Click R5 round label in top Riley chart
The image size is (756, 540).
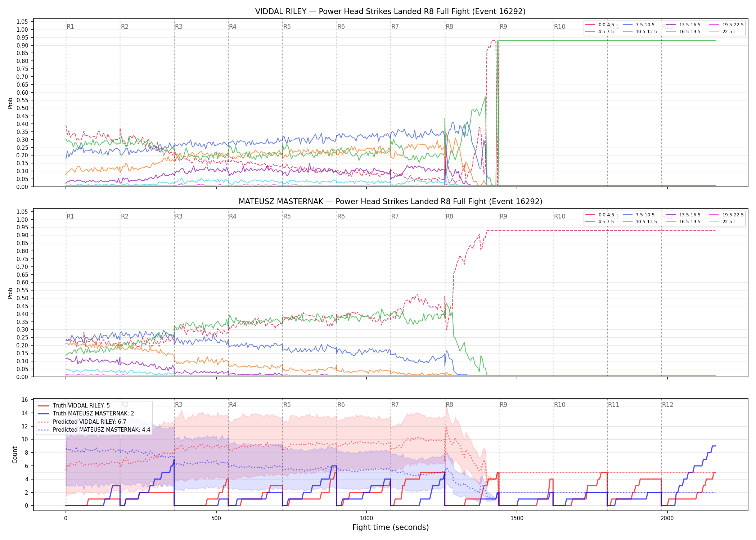pyautogui.click(x=287, y=27)
